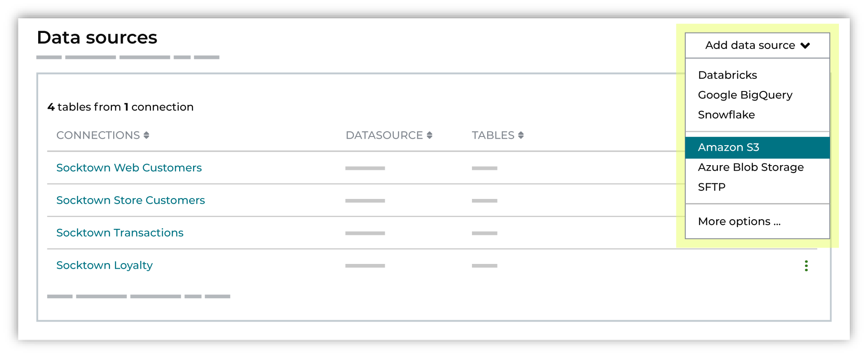This screenshot has height=358, width=868.
Task: Click the sort icon next to TABLES
Action: [521, 135]
